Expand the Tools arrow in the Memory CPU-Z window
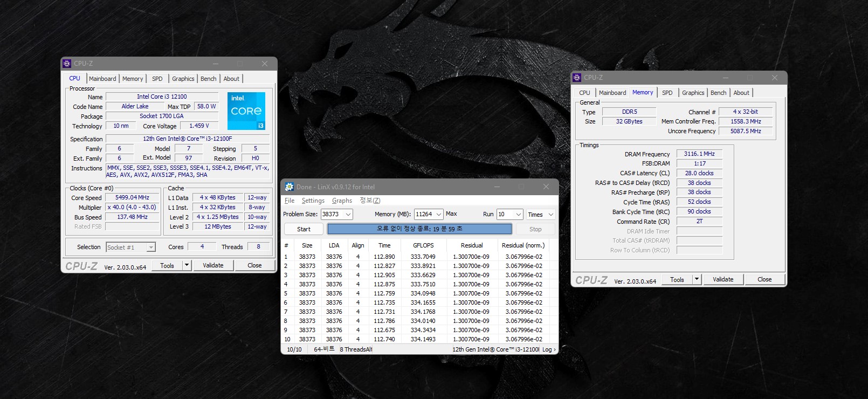The width and height of the screenshot is (868, 399). [697, 279]
